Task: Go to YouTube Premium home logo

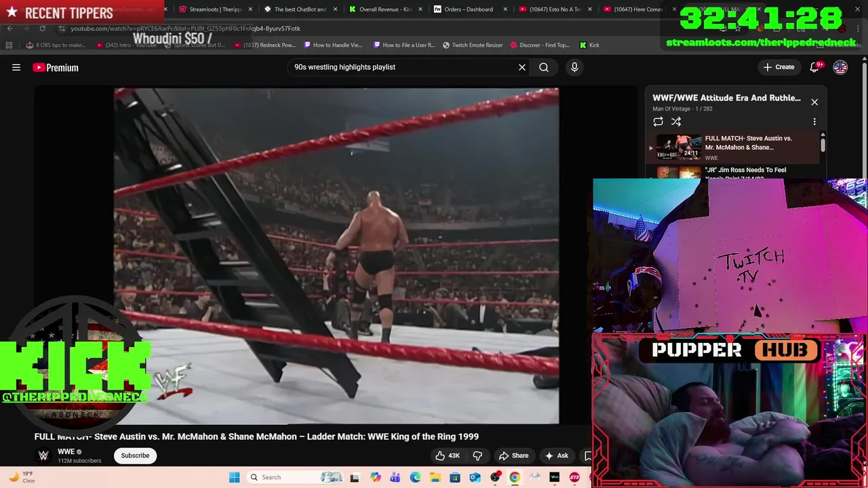Action: coord(56,67)
